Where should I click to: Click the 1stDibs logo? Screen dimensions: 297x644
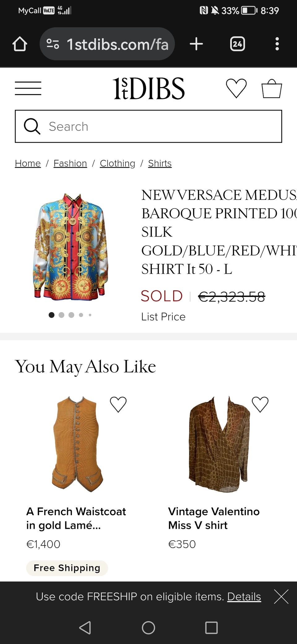(148, 88)
